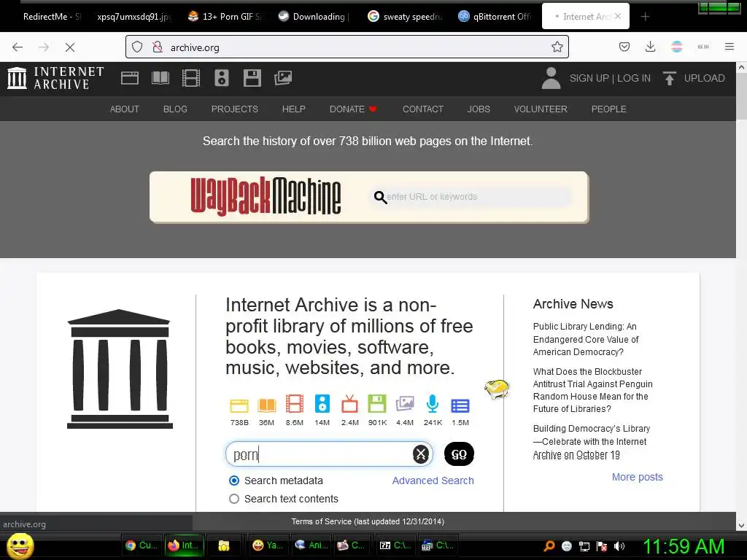Image resolution: width=747 pixels, height=560 pixels.
Task: Switch to the qBittorrent tab
Action: point(495,17)
